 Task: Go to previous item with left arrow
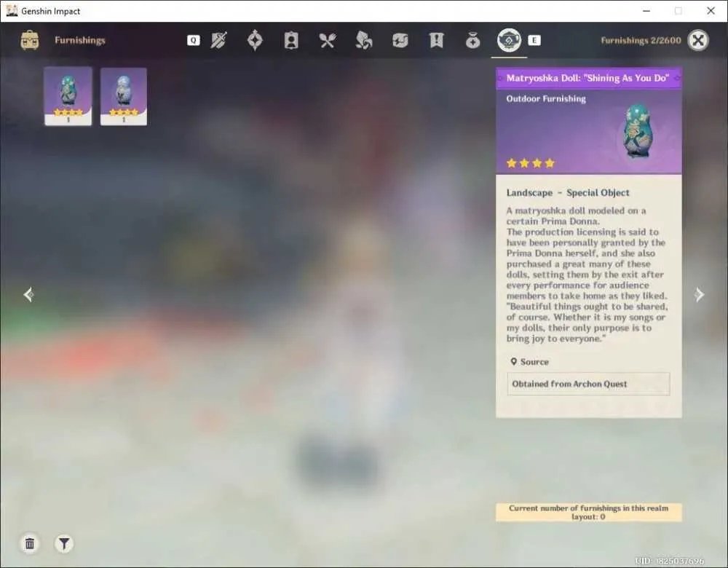click(x=28, y=294)
